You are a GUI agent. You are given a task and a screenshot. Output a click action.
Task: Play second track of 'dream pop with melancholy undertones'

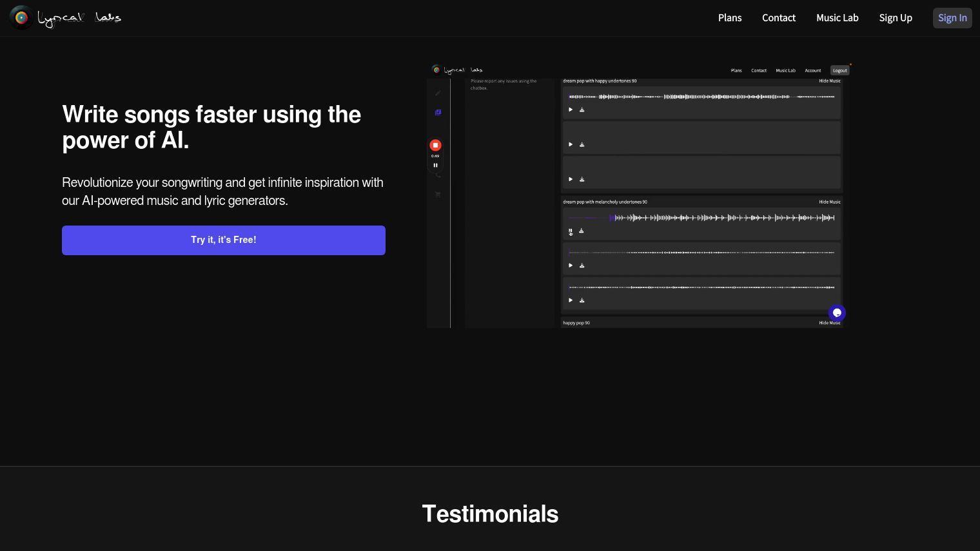(571, 266)
